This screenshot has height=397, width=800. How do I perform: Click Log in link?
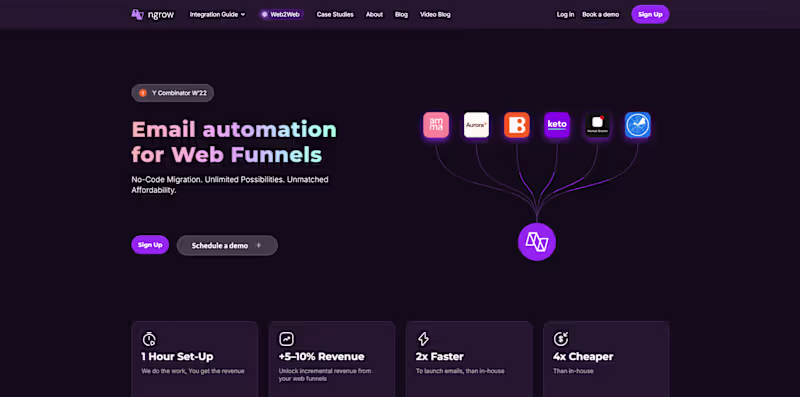[565, 14]
